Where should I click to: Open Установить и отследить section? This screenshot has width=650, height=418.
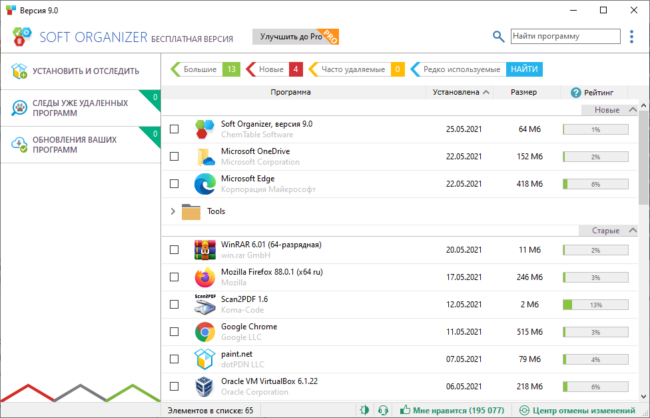pos(80,71)
